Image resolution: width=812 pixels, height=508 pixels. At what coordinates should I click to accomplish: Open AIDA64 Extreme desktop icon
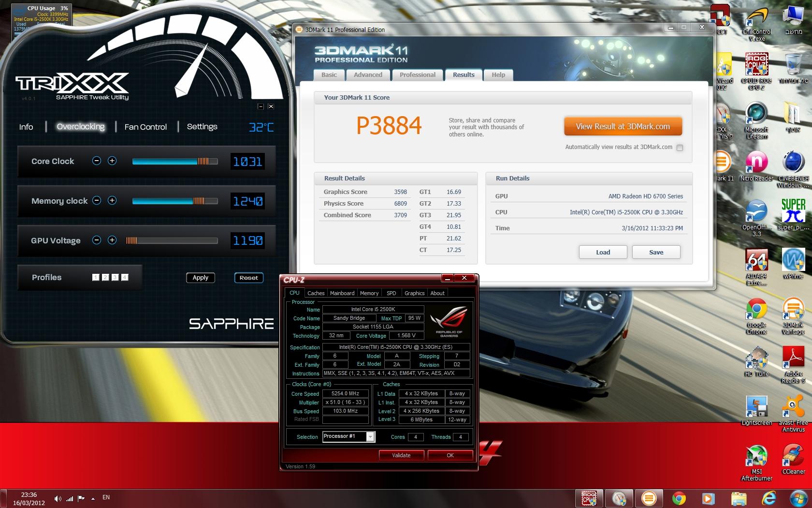pyautogui.click(x=757, y=267)
